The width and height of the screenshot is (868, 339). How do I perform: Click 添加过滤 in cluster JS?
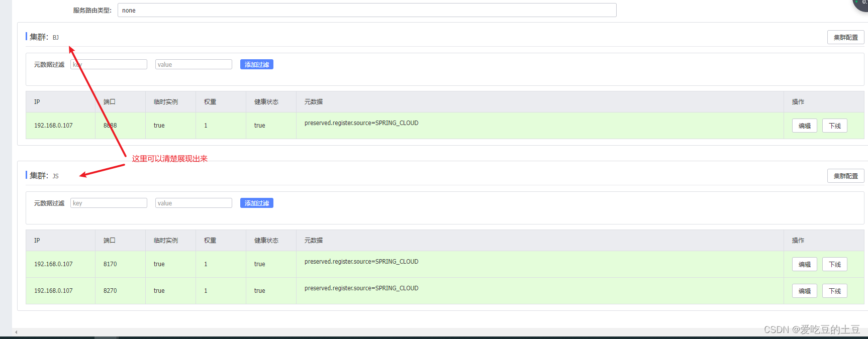pos(257,203)
